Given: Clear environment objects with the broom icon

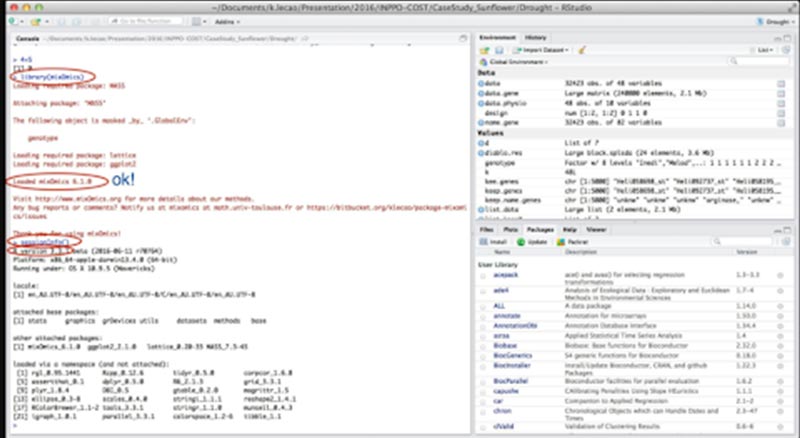Looking at the screenshot, I should [582, 50].
